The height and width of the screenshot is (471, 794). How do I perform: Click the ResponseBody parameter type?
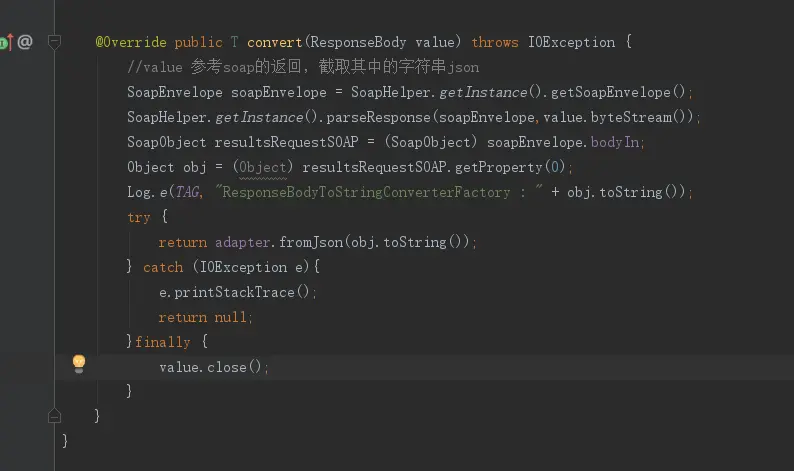point(358,42)
